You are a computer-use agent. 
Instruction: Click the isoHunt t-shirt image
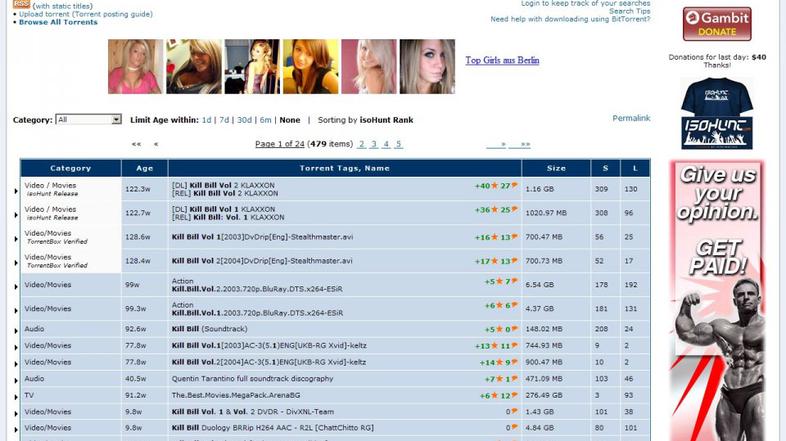(717, 113)
